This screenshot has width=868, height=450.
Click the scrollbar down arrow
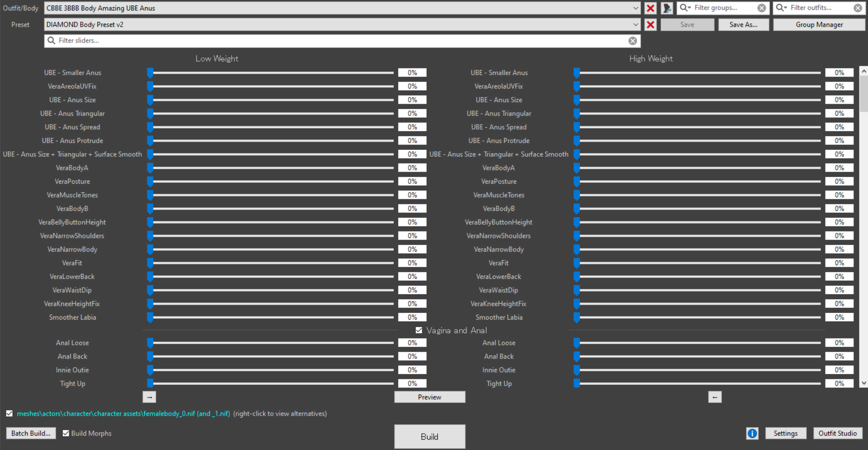(x=863, y=383)
